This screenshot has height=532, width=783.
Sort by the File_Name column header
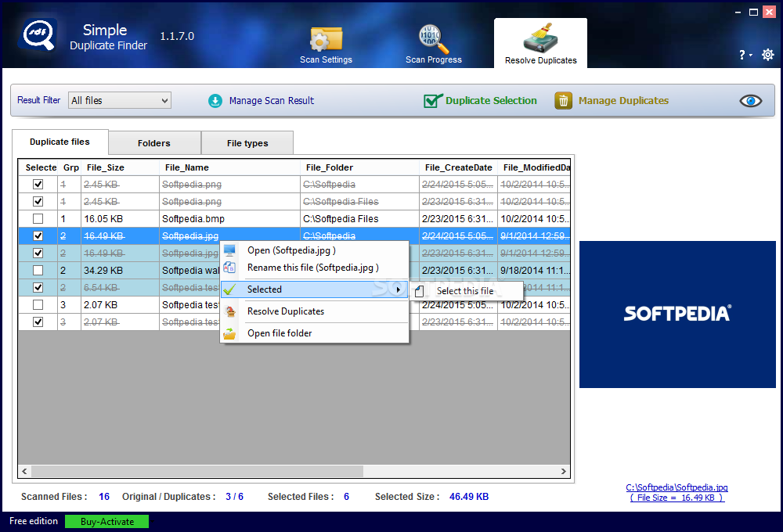pos(229,167)
